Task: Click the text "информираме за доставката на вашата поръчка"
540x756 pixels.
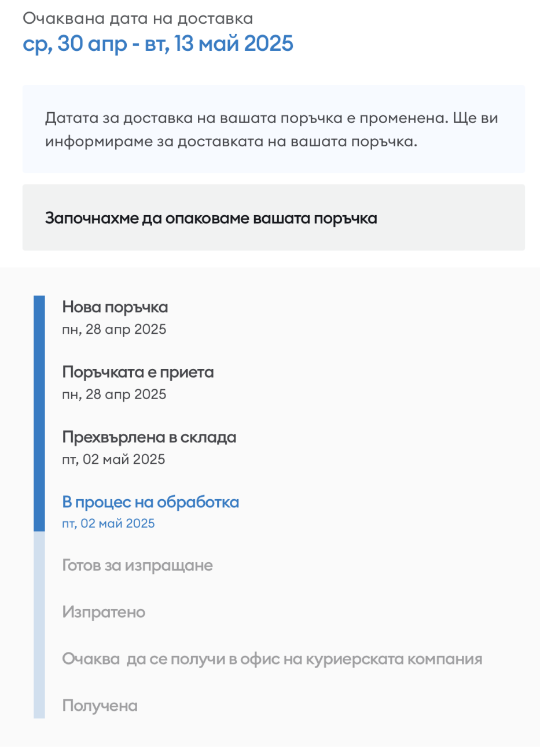Action: point(230,142)
